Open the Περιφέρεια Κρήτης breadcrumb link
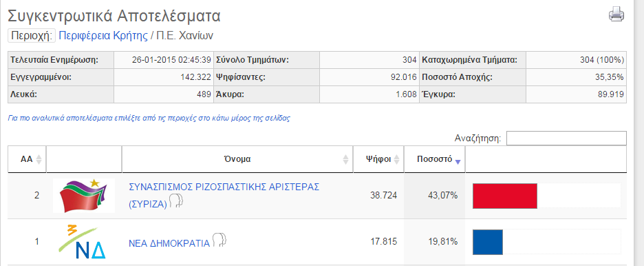Screen dimensions: 644x266 103,36
